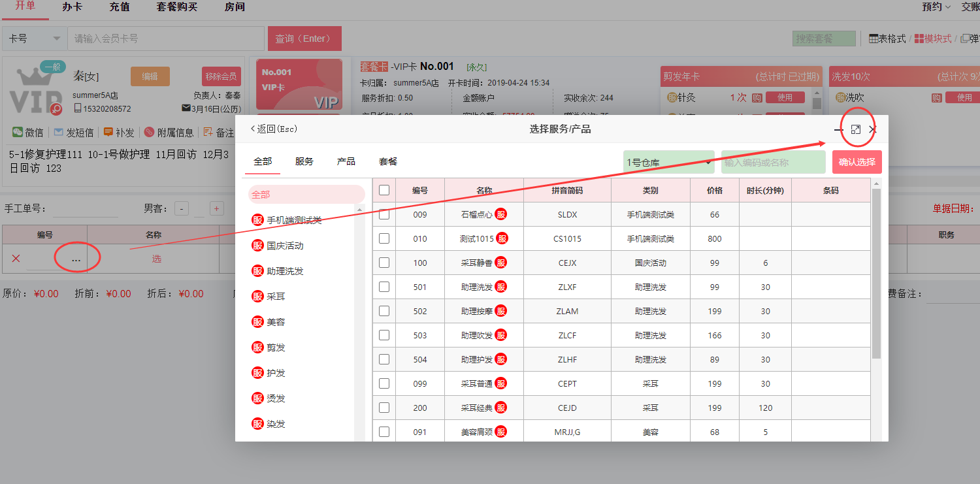Check the row 100 采耳静香 checkbox
This screenshot has width=980, height=484.
pyautogui.click(x=384, y=263)
